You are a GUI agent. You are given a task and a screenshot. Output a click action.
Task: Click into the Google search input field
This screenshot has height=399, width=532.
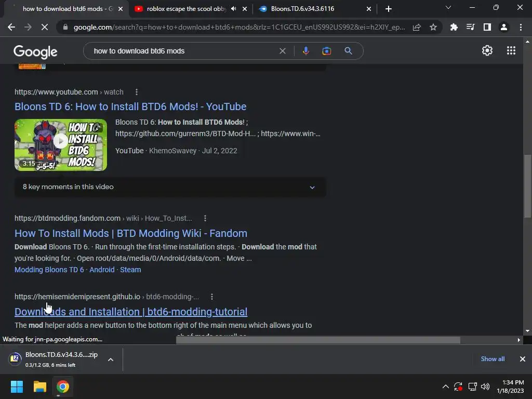click(x=183, y=51)
